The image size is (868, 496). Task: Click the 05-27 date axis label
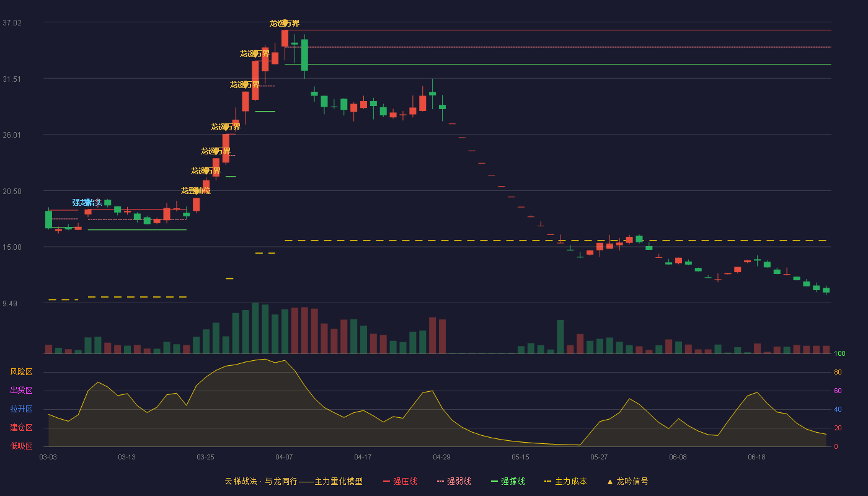pyautogui.click(x=599, y=457)
